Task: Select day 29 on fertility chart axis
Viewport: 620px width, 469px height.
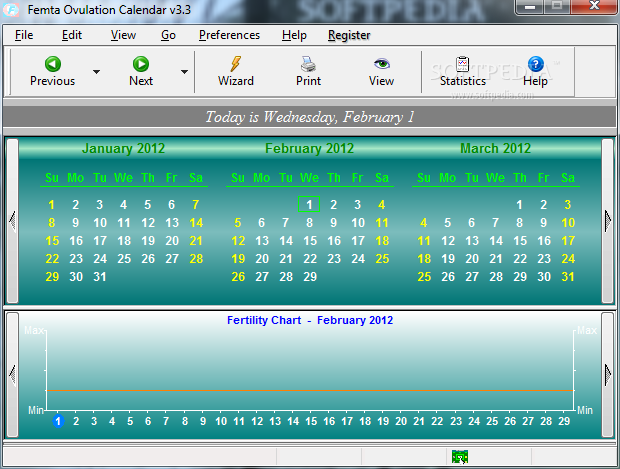Action: coord(564,421)
